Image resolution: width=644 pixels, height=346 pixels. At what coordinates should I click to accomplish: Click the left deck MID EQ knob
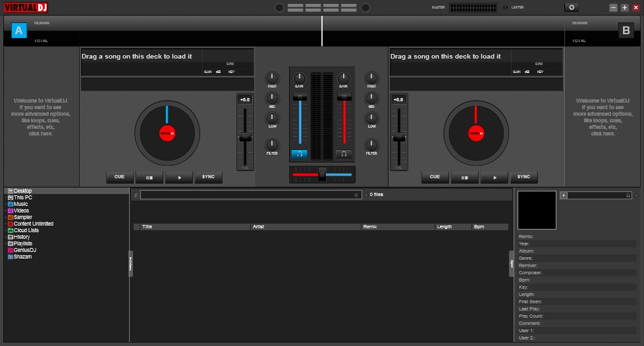pyautogui.click(x=272, y=98)
